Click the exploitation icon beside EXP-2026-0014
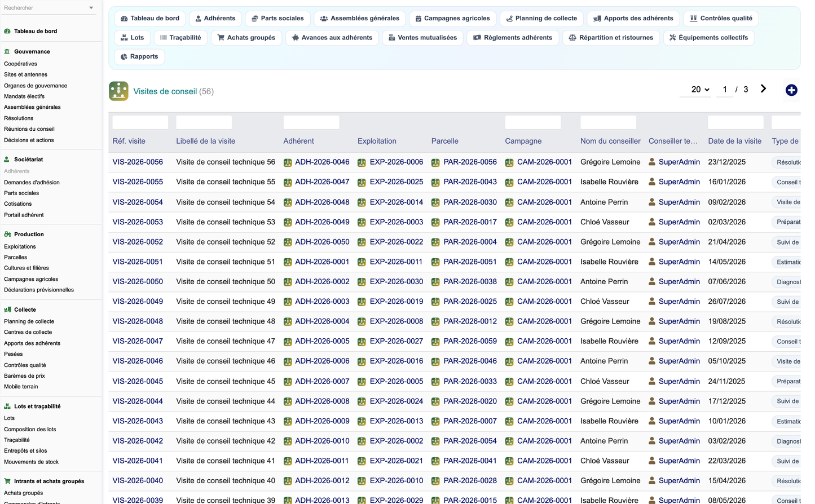The image size is (815, 504). point(362,202)
